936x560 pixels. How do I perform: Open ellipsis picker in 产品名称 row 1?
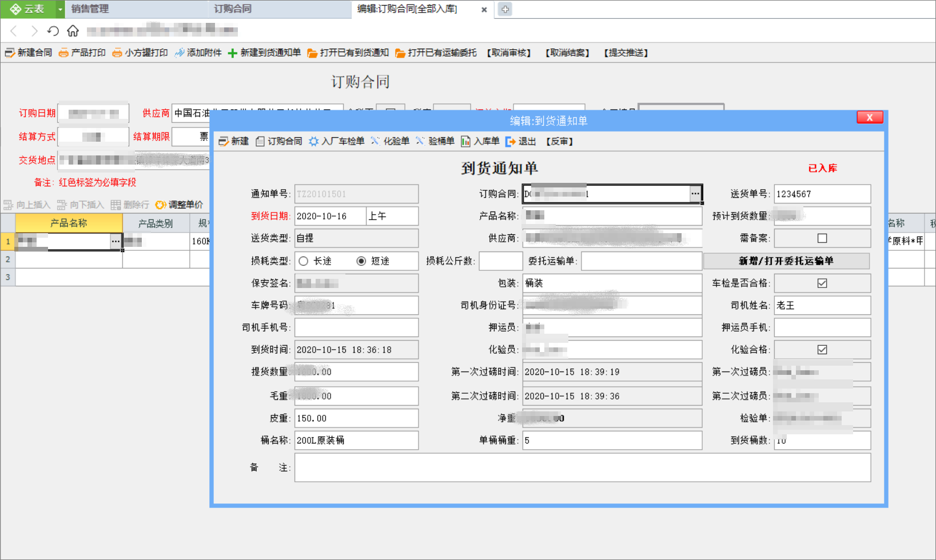pos(115,242)
